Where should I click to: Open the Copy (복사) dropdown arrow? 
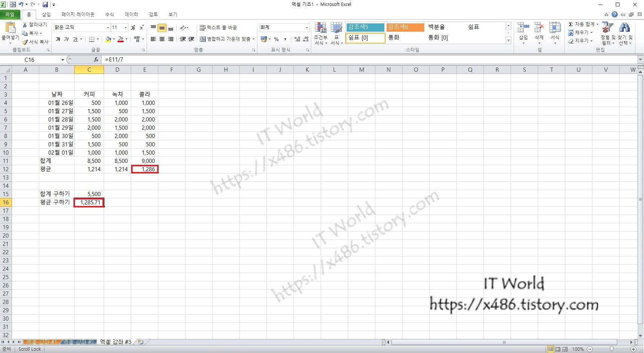41,34
